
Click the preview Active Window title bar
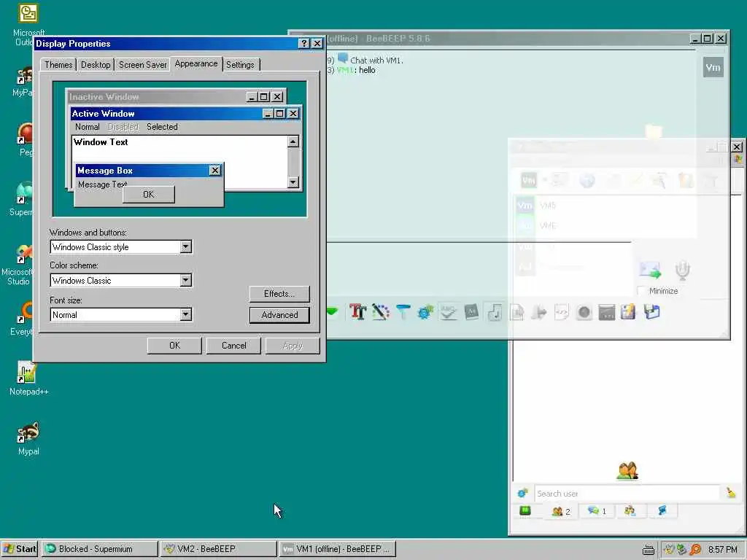(x=185, y=113)
